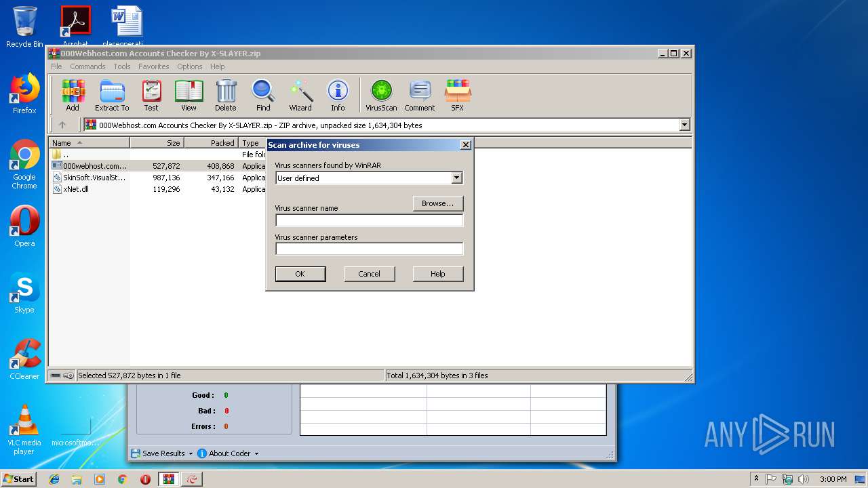Select the Firefox desktop shortcut
This screenshot has height=488, width=868.
pyautogui.click(x=24, y=94)
